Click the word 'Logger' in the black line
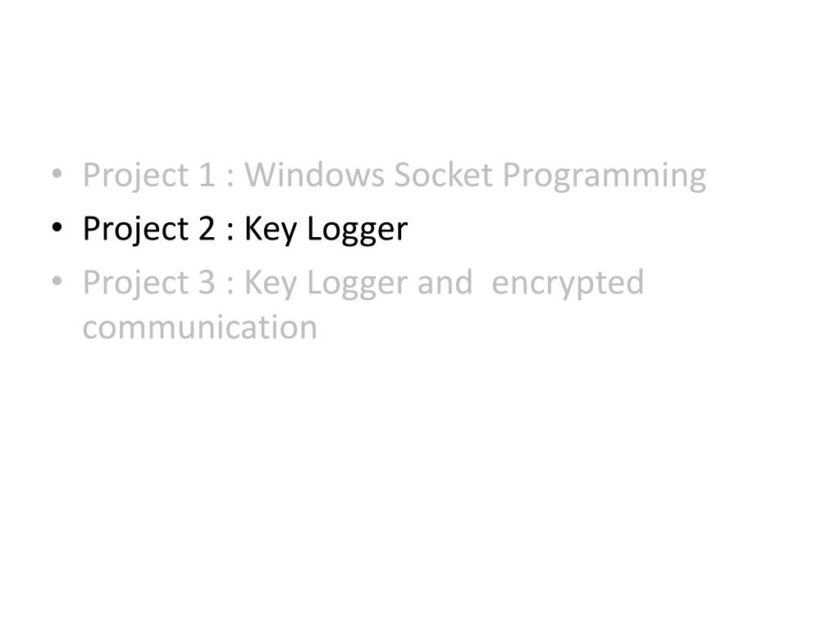This screenshot has width=840, height=630. coord(358,231)
